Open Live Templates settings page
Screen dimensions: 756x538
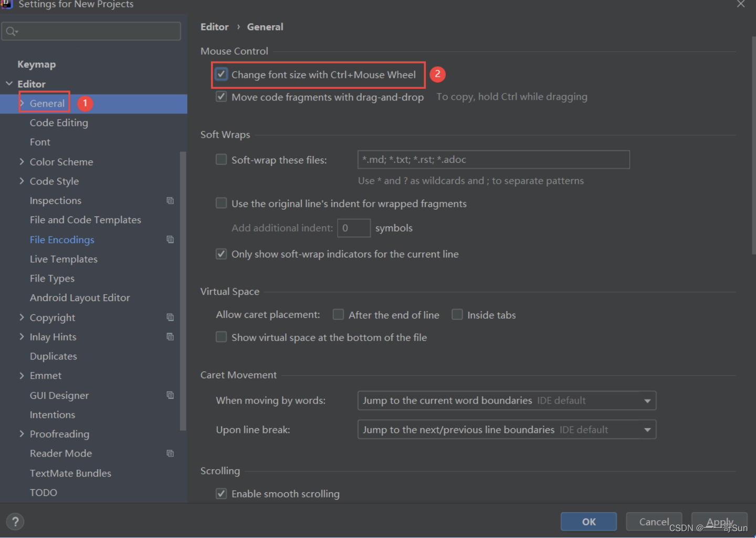[x=64, y=259]
